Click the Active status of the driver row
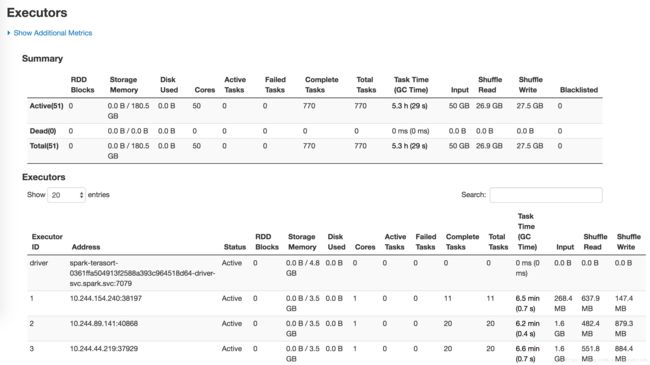Viewport: 650px width, 365px height. click(232, 263)
